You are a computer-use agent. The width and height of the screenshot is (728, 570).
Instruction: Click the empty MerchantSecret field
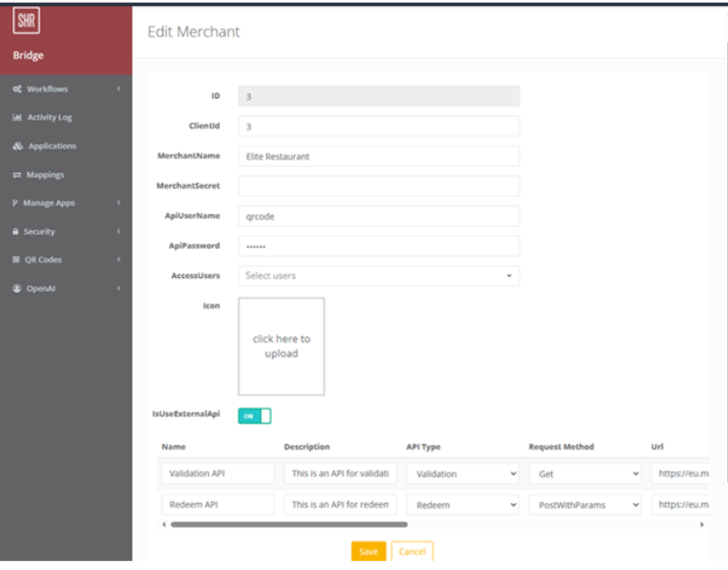pyautogui.click(x=378, y=187)
